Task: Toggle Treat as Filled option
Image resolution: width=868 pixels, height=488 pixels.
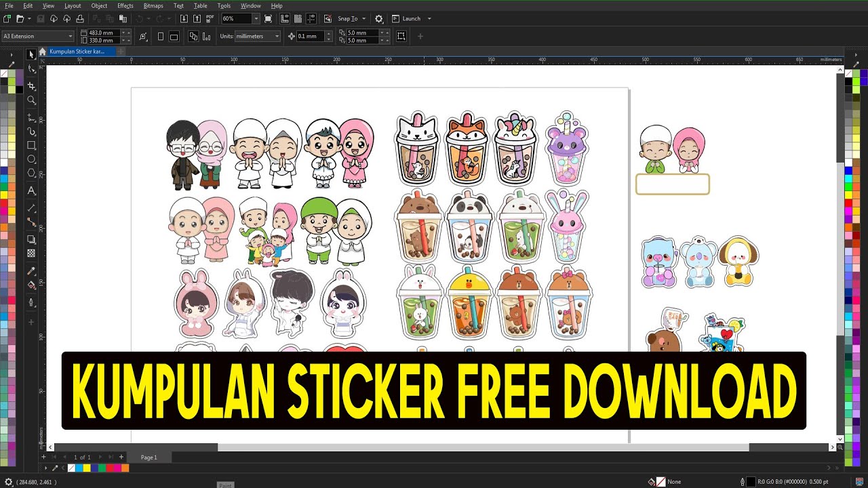Action: [x=401, y=36]
